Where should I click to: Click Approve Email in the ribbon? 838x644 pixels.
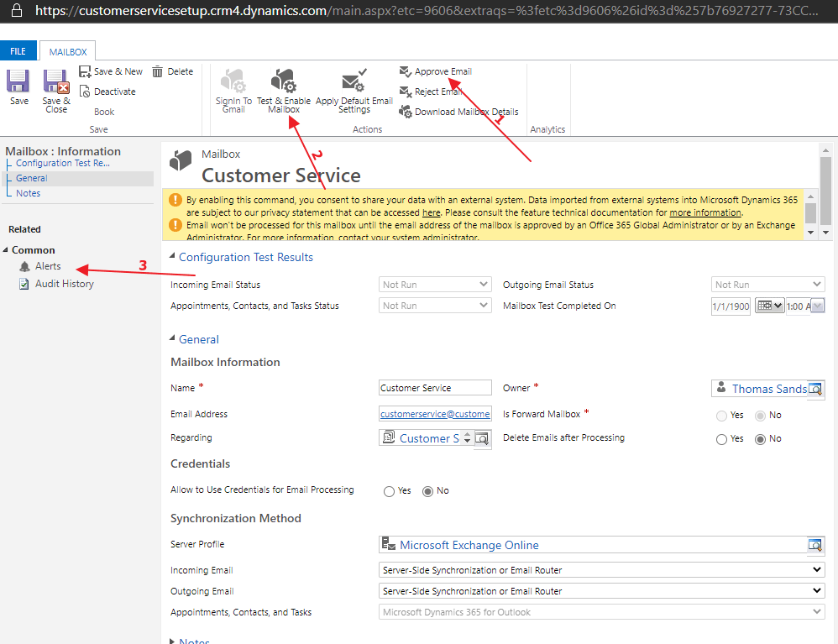tap(443, 71)
